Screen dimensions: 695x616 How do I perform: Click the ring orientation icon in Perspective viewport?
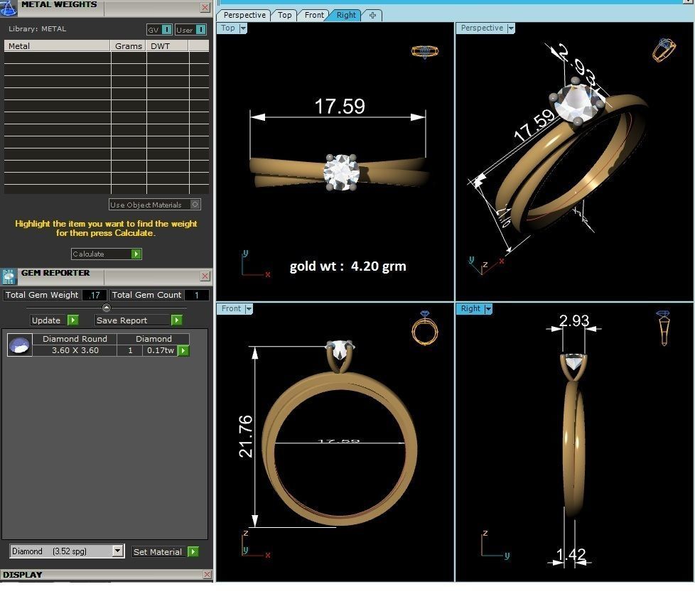pyautogui.click(x=664, y=50)
